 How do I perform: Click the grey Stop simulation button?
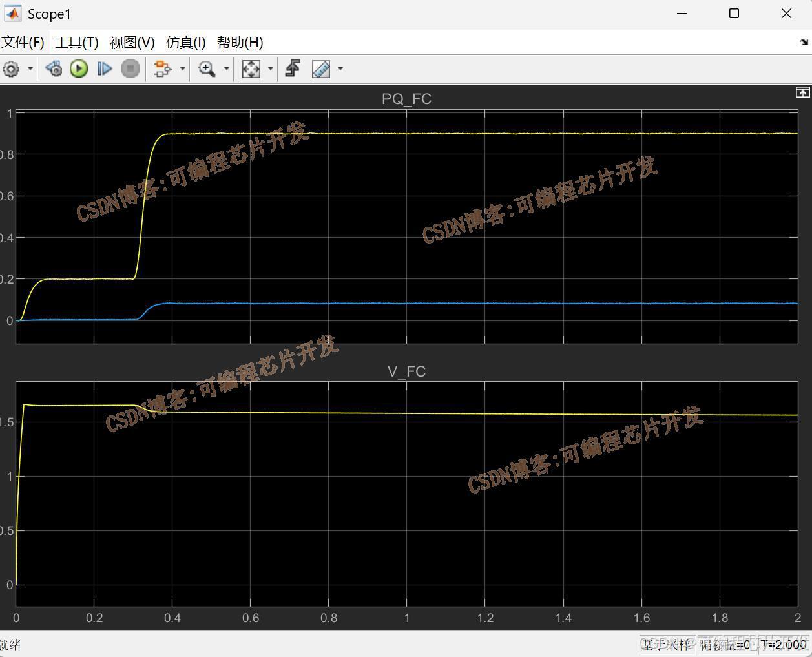(x=130, y=68)
